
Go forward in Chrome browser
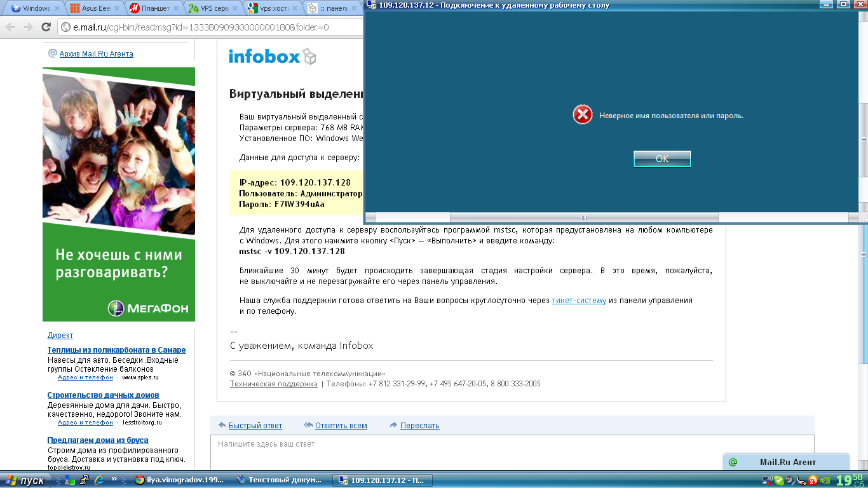28,27
